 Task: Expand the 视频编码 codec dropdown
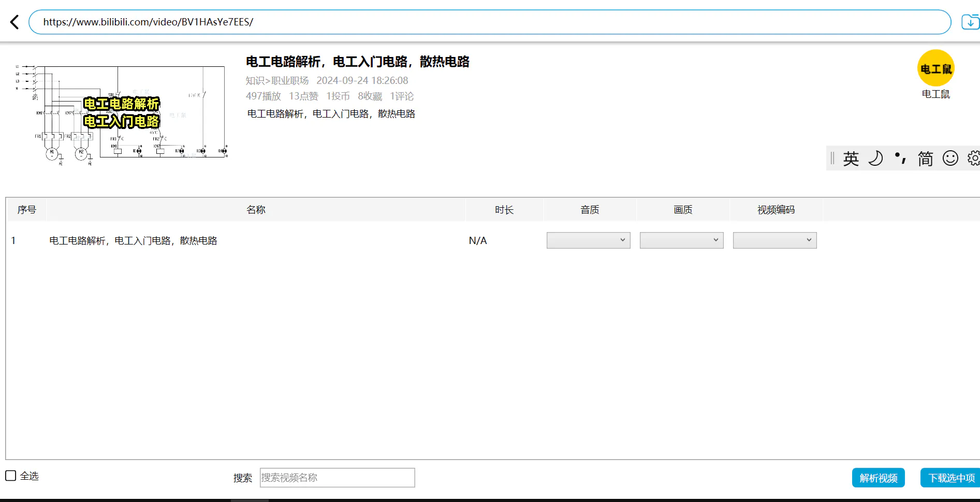coord(774,240)
